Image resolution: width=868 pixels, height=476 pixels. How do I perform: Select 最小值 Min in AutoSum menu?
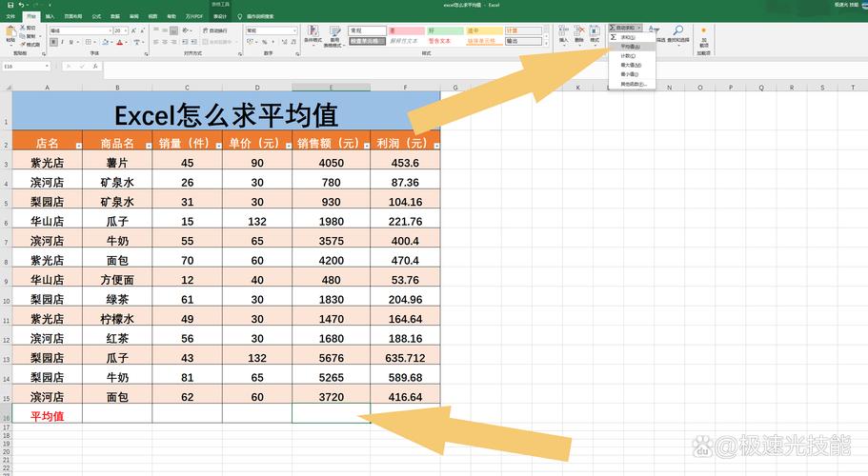point(632,74)
